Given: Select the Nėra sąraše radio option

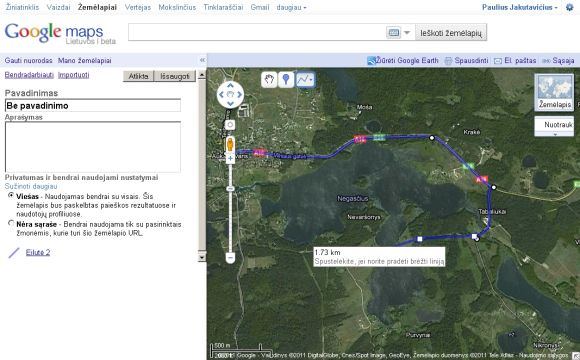Looking at the screenshot, I should [11, 223].
